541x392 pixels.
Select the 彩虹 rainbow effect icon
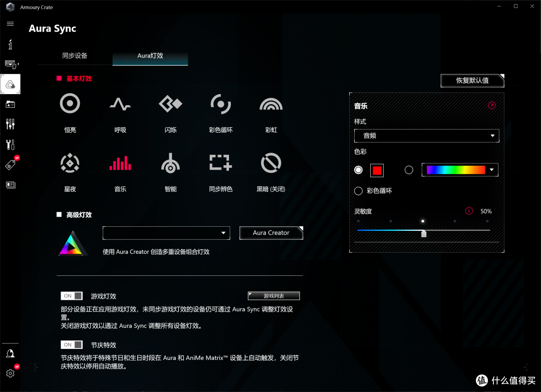coord(271,104)
